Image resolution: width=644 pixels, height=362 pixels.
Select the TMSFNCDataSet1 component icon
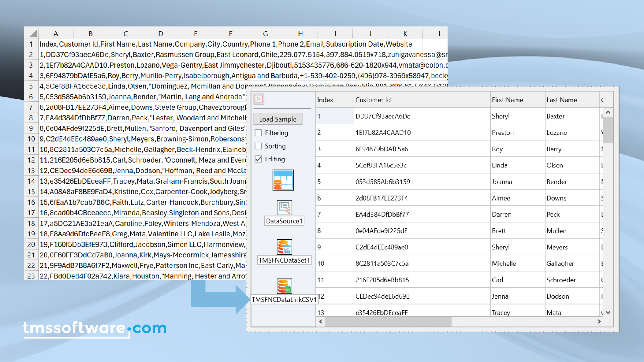click(x=284, y=247)
